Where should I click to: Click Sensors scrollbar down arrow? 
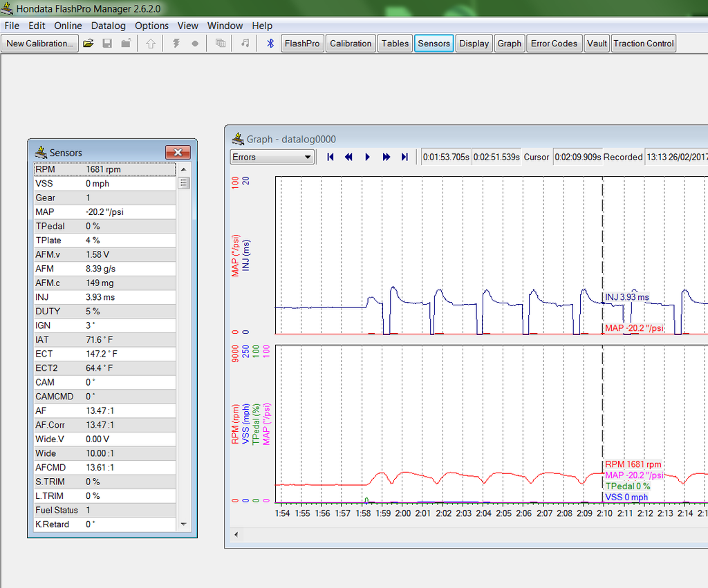pos(184,524)
